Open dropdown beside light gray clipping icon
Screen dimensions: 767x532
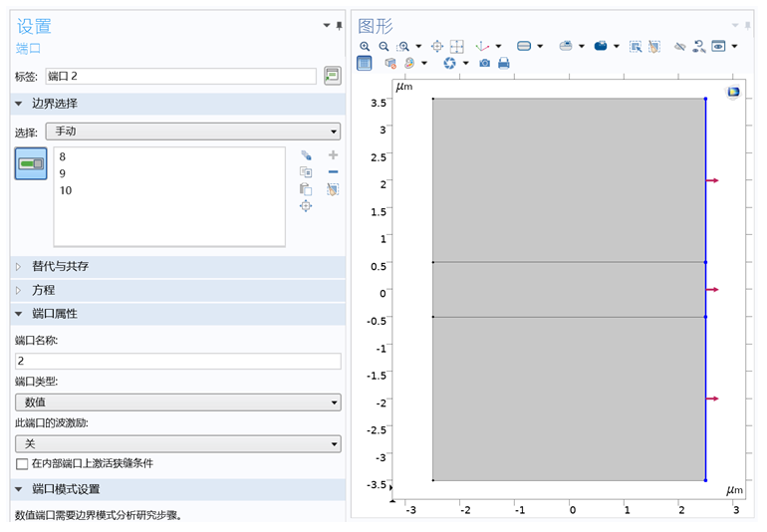click(x=582, y=47)
